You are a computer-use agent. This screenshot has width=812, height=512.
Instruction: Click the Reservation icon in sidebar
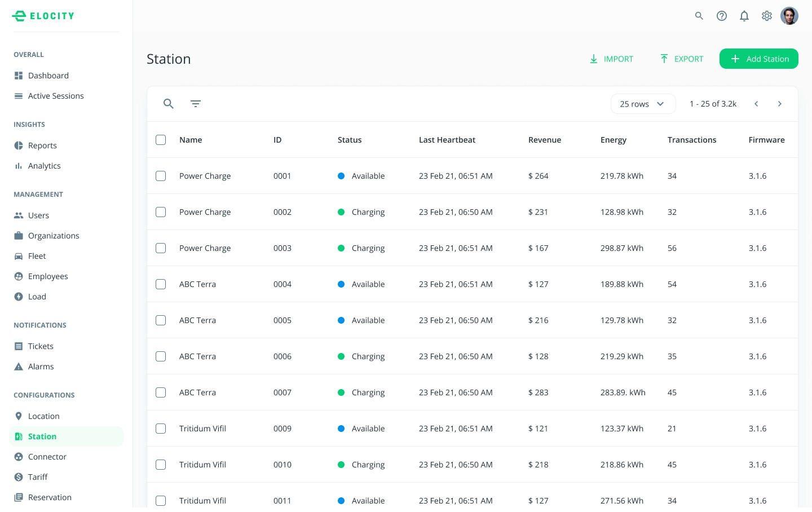click(x=19, y=497)
